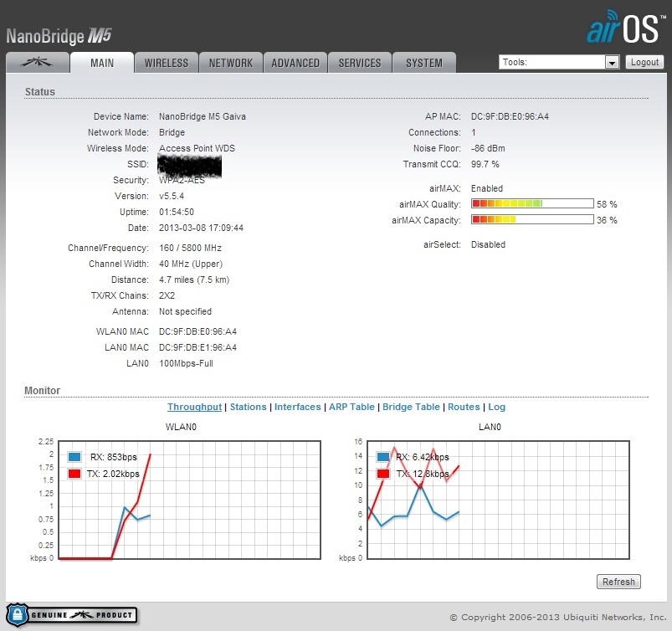Open the Stations monitor link
672x631 pixels.
(249, 407)
